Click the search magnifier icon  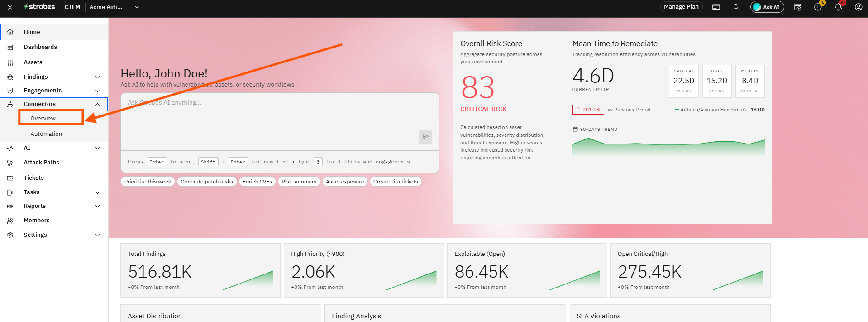(736, 7)
